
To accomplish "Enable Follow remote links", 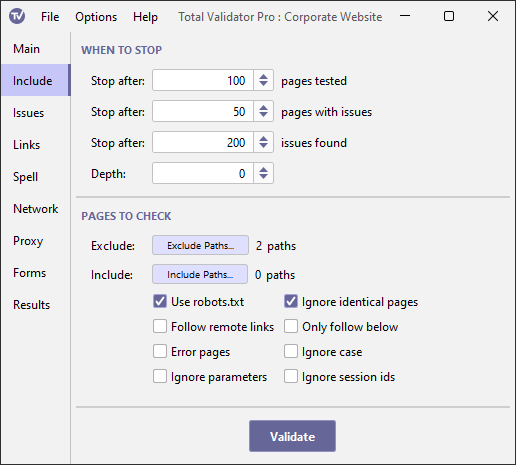I will (x=160, y=326).
